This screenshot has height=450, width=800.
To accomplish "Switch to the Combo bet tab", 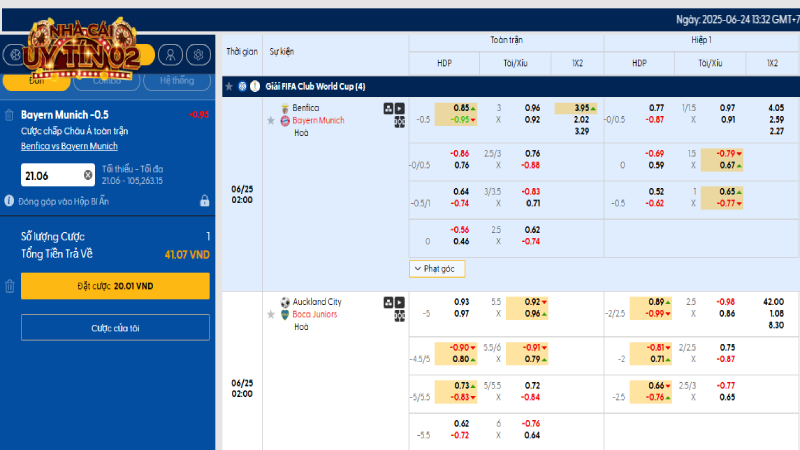I will (x=107, y=81).
